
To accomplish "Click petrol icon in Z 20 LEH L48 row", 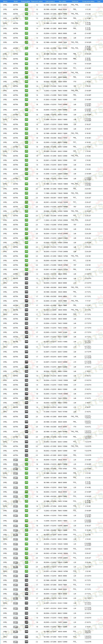I will coord(26,247).
